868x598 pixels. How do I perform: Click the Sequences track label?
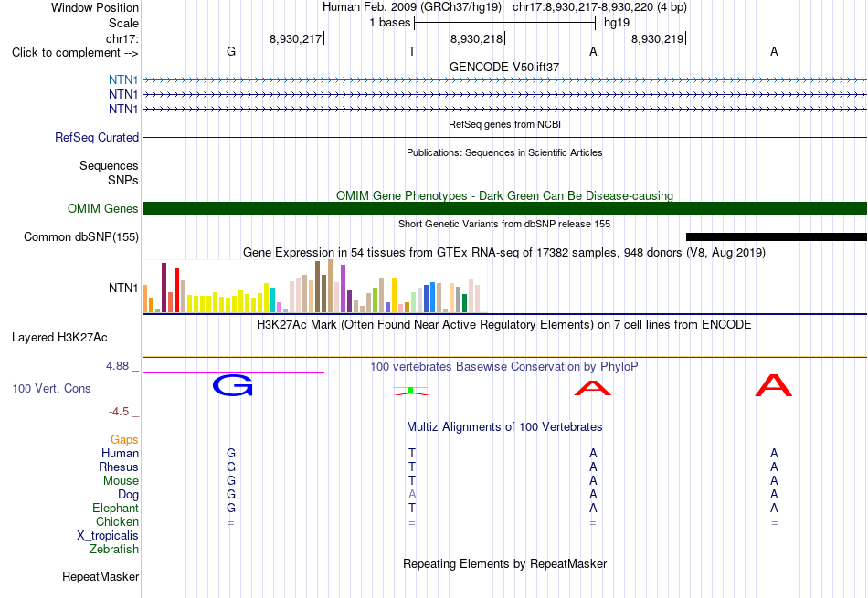point(109,165)
